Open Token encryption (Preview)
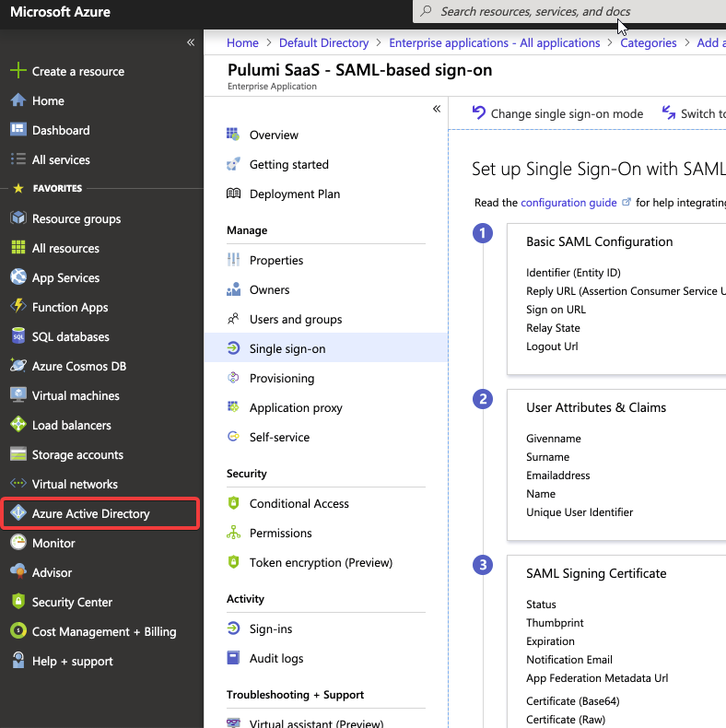Viewport: 726px width, 728px height. 326,563
